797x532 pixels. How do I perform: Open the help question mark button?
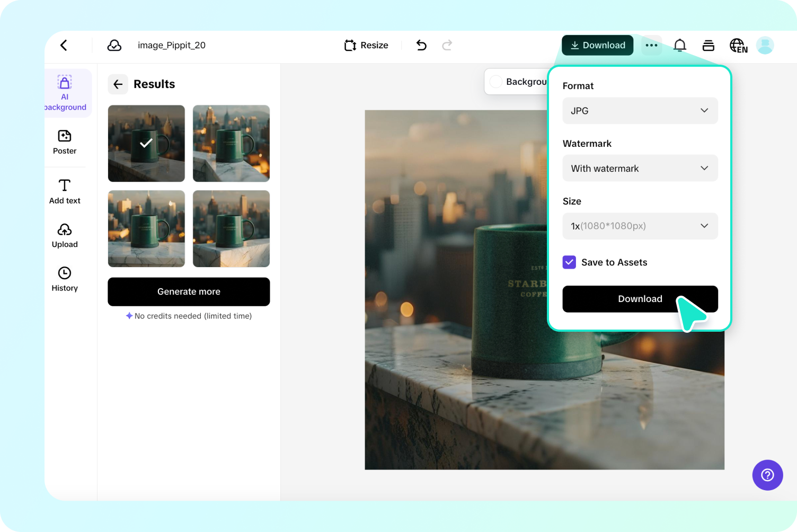(767, 475)
